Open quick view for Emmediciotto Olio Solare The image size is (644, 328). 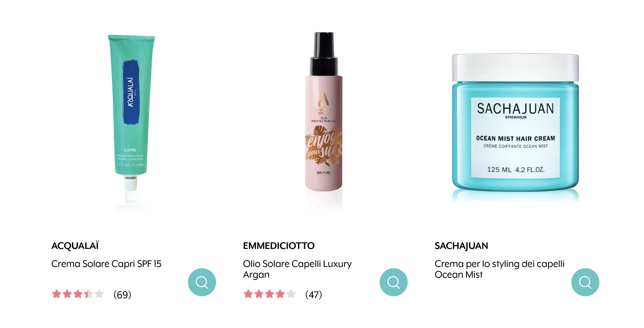coord(393,282)
